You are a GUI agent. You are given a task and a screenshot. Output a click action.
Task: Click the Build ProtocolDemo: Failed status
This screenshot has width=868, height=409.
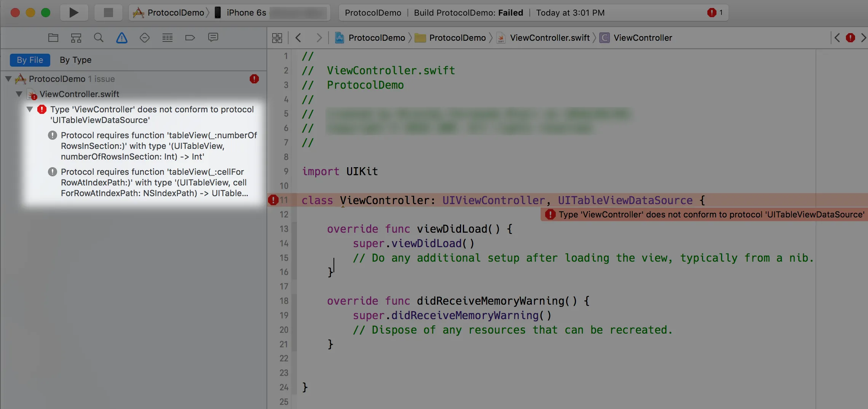tap(469, 13)
